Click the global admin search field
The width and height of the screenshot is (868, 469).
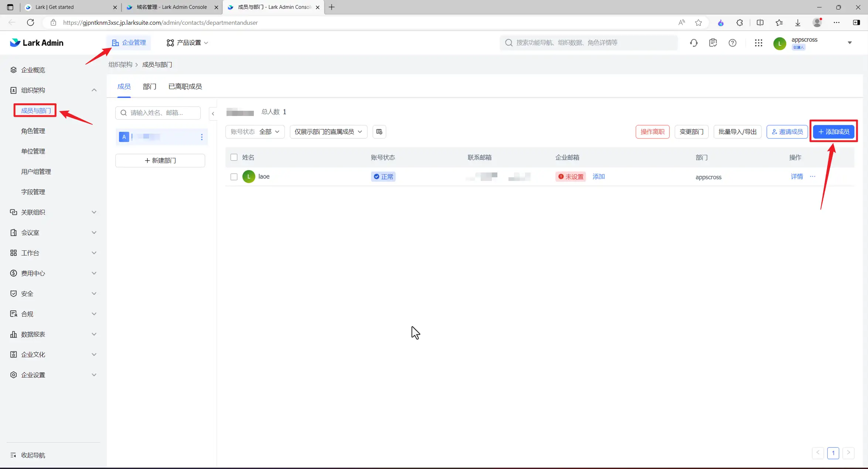click(589, 43)
